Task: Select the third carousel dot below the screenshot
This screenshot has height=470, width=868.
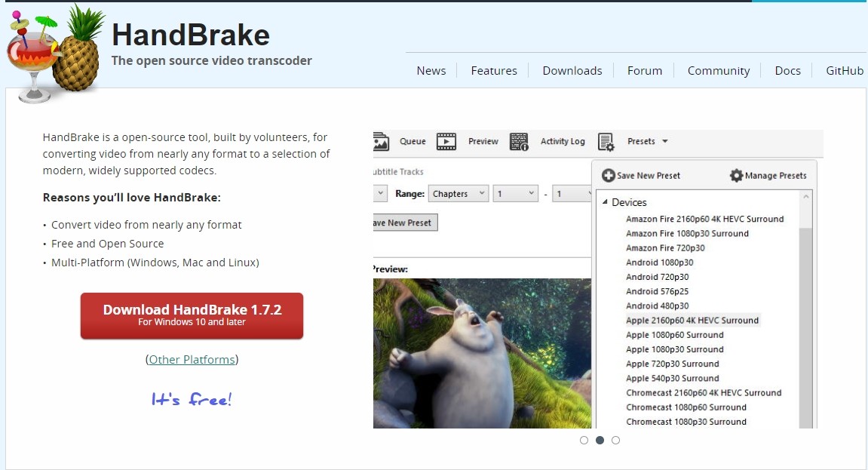Action: [615, 440]
